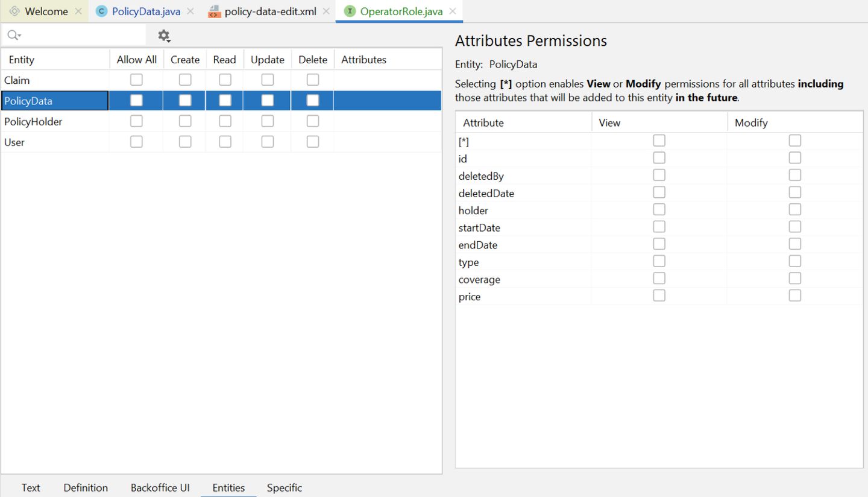Click the Attributes column header
The image size is (868, 497).
(363, 60)
